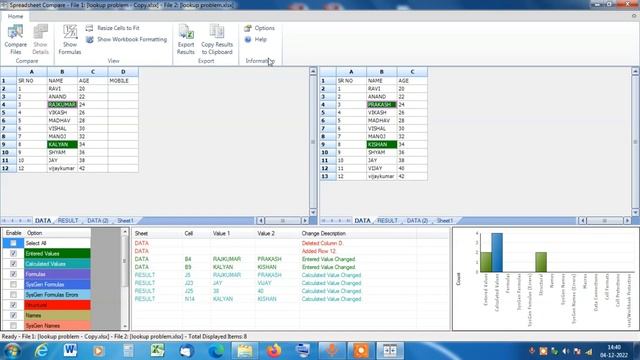Switch right pane to RESULT sheet

click(387, 220)
